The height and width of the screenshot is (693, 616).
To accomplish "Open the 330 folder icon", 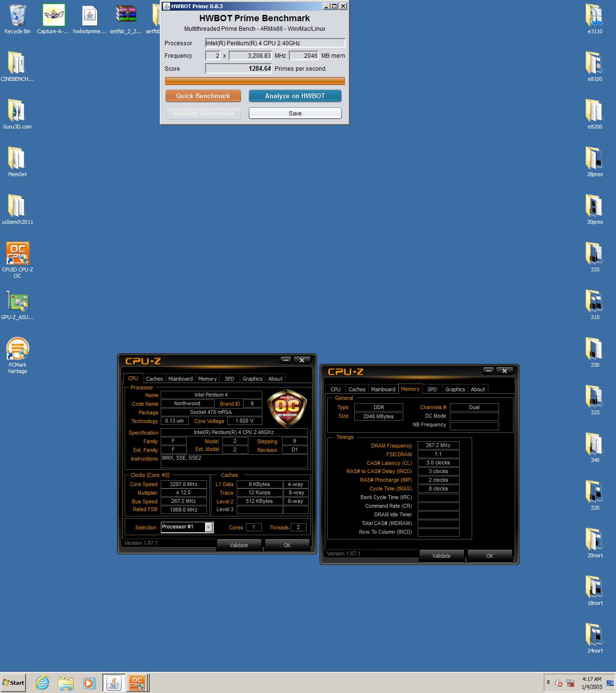I will click(595, 352).
